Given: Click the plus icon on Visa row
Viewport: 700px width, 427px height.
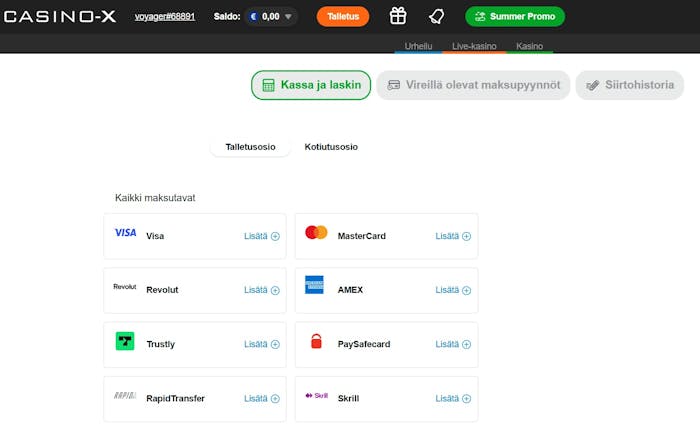Looking at the screenshot, I should pyautogui.click(x=275, y=236).
